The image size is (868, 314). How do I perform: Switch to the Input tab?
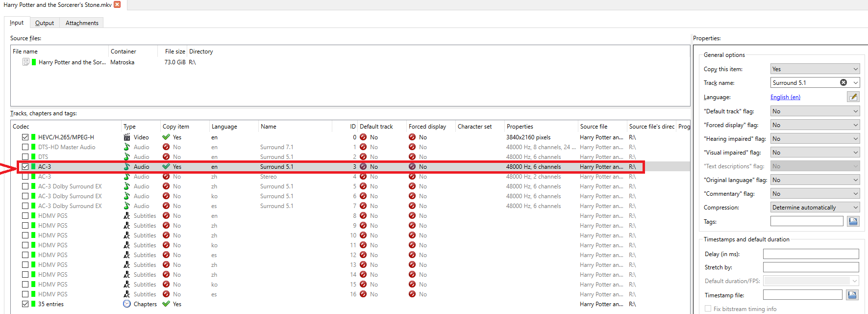[x=17, y=23]
